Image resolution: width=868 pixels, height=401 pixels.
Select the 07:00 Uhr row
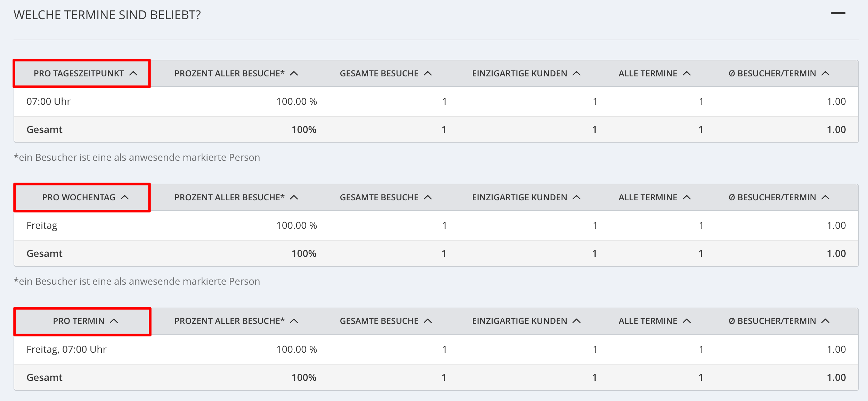tap(436, 101)
